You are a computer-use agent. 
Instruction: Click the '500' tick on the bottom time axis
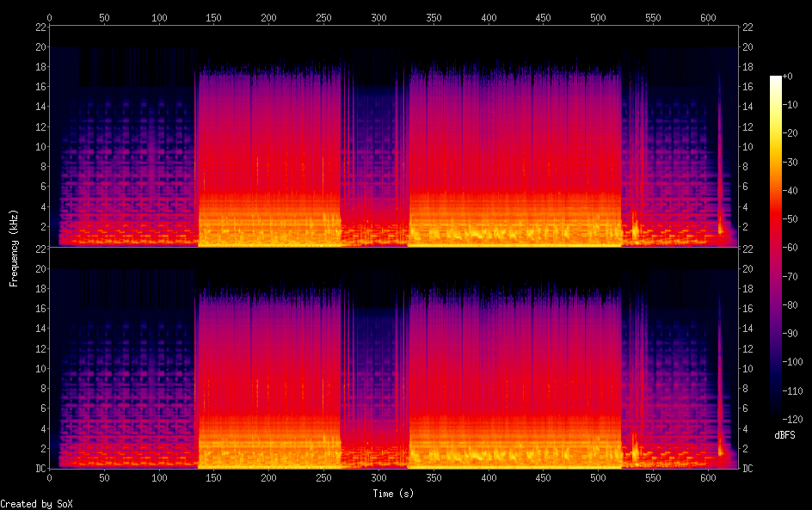598,478
